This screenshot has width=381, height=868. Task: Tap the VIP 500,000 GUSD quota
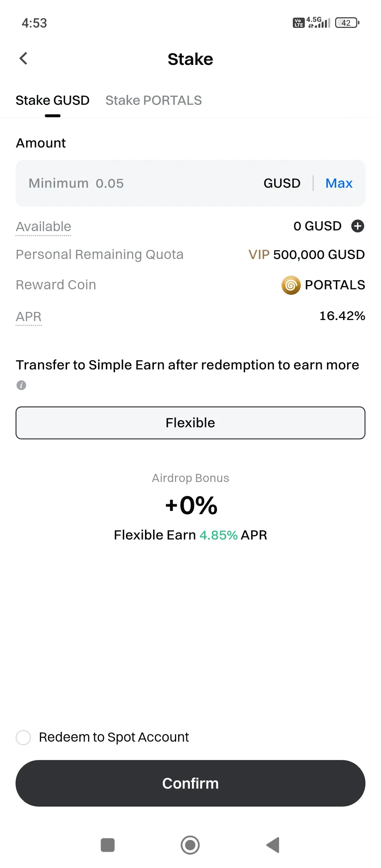[307, 255]
